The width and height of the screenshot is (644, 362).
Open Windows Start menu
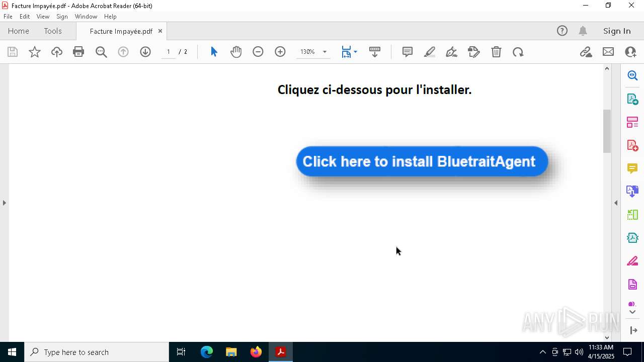click(x=12, y=352)
